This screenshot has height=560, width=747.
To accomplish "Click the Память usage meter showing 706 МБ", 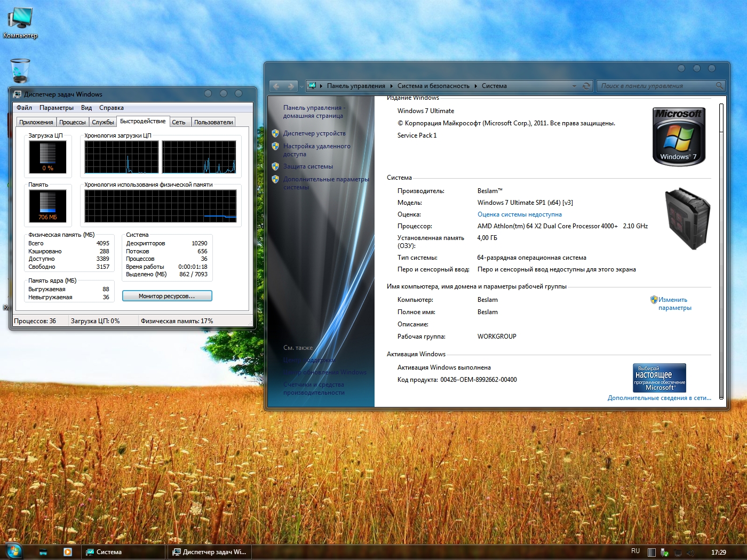I will coord(47,206).
